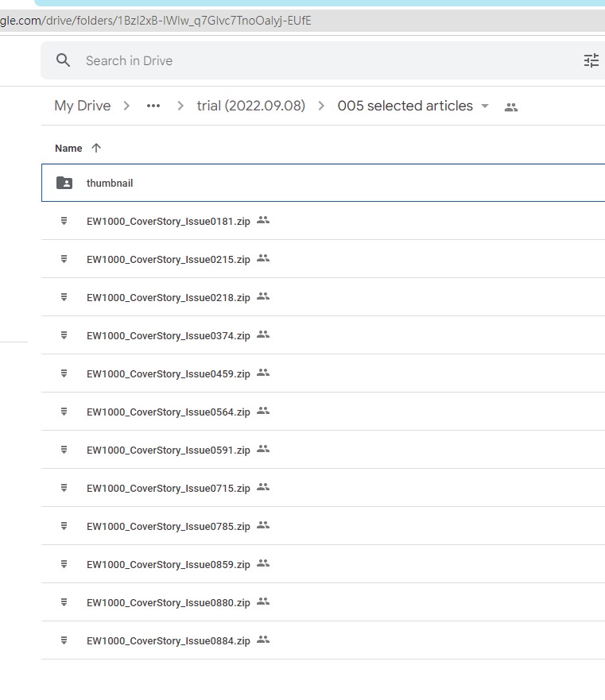
Task: Click zip file icon for Issue0181
Action: coord(64,221)
